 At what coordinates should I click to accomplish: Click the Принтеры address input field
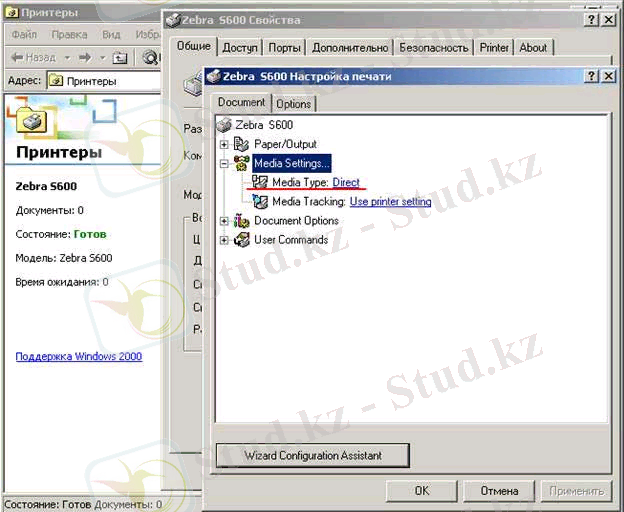104,81
